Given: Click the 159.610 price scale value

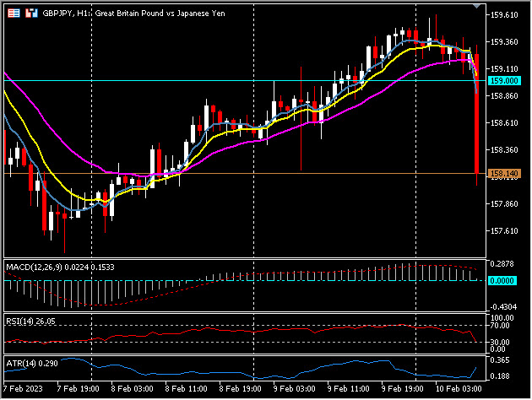Looking at the screenshot, I should coord(503,15).
